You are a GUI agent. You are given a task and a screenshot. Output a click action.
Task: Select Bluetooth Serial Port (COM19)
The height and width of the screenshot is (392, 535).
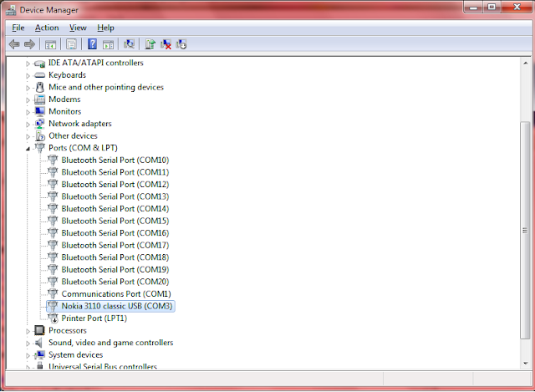click(x=115, y=269)
